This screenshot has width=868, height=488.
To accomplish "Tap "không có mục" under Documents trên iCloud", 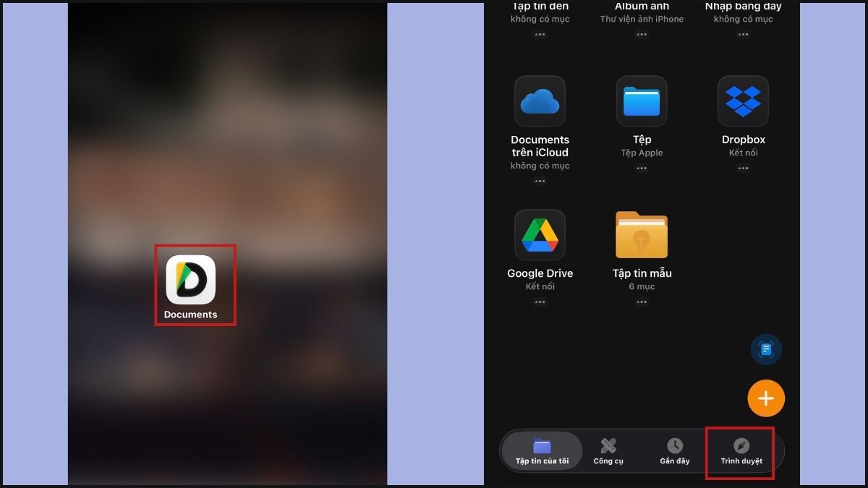I will [540, 166].
